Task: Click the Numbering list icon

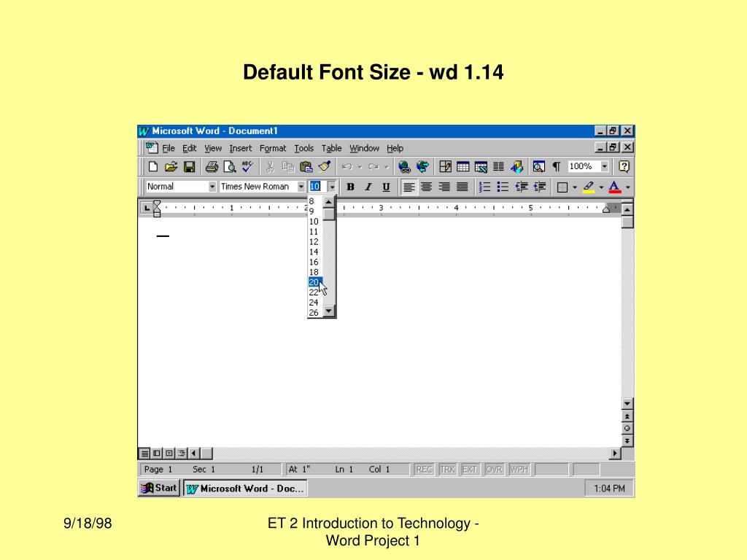Action: [x=484, y=187]
